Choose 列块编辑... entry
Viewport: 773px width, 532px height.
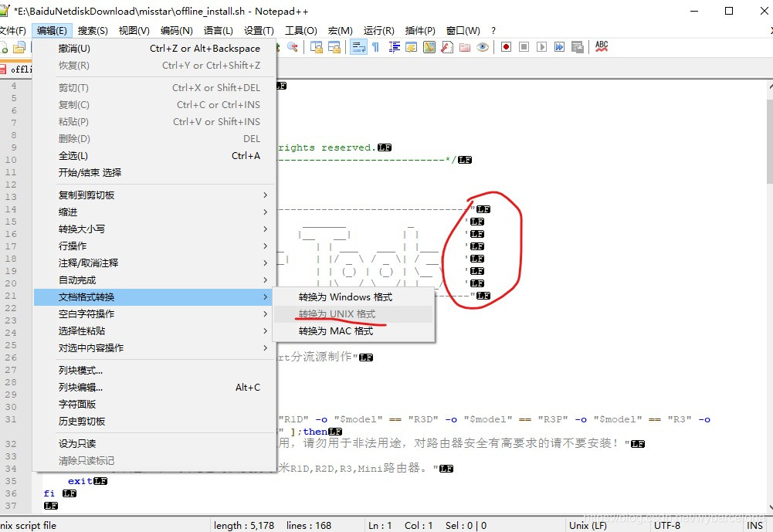154,388
